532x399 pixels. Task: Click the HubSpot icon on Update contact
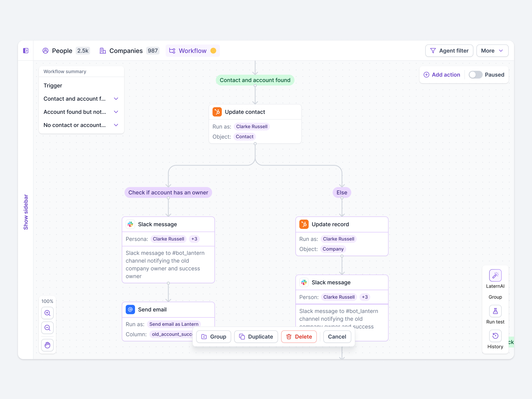click(217, 112)
